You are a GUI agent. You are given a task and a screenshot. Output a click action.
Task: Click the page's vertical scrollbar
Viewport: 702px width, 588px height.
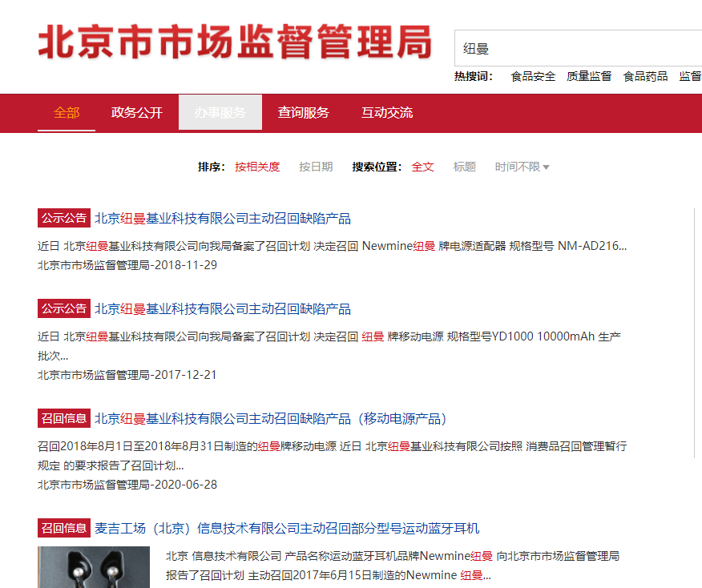coord(695,333)
